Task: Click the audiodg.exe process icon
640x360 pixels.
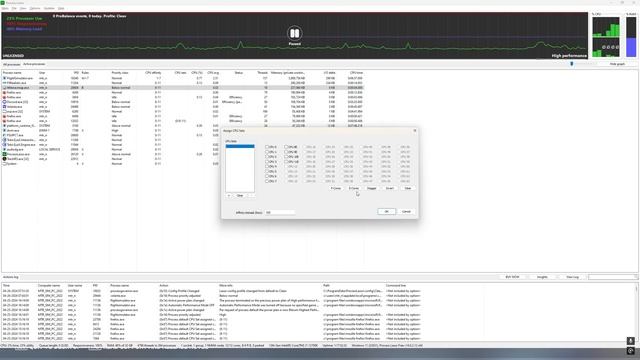Action: pos(4,149)
